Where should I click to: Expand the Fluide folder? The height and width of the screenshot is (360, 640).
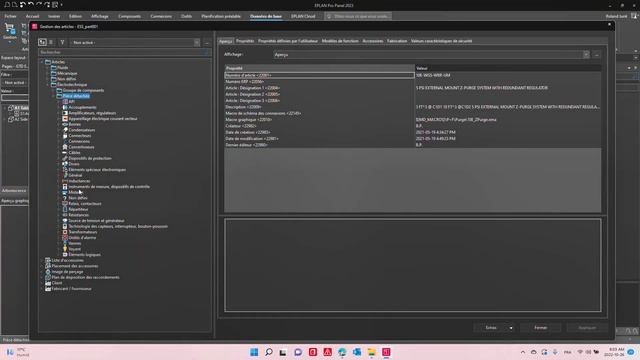click(48, 68)
